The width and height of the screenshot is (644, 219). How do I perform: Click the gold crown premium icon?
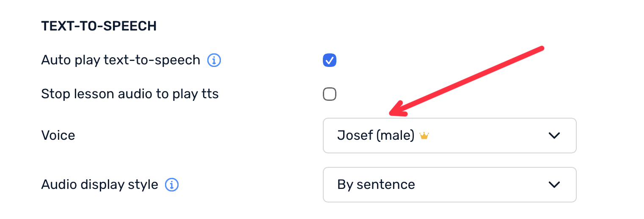click(424, 136)
